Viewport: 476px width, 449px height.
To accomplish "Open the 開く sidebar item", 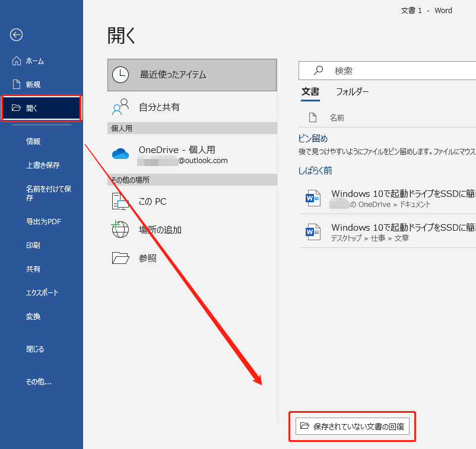I will click(x=42, y=108).
